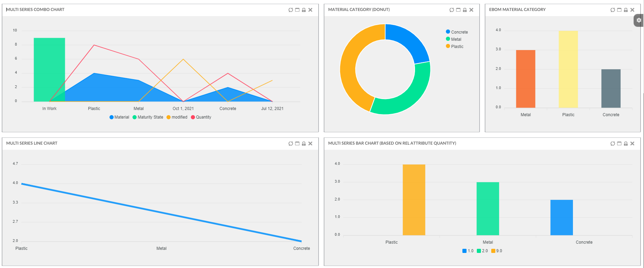Open dashboard settings gear on right edge

(x=639, y=20)
